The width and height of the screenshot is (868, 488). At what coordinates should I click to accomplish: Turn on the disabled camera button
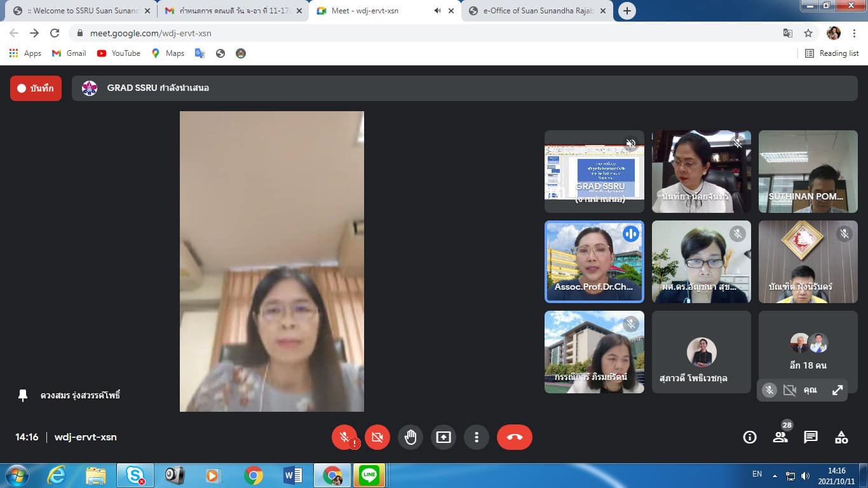click(377, 437)
